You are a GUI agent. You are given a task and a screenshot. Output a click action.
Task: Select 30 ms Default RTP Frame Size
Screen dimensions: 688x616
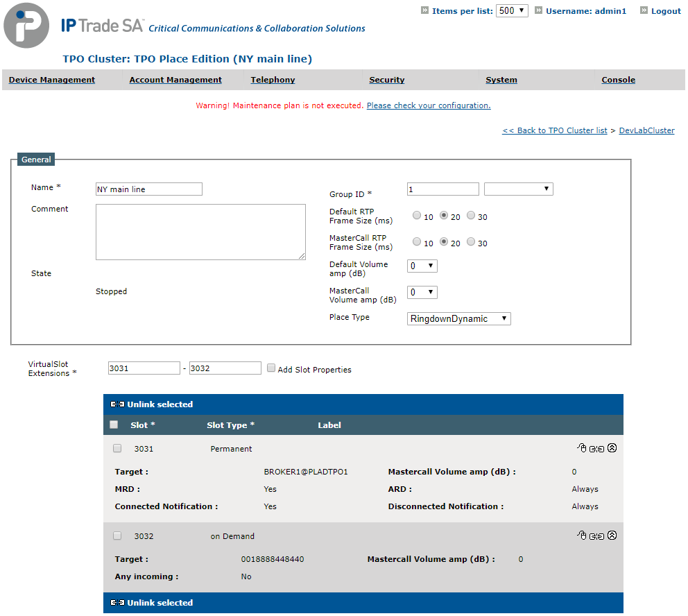point(471,215)
